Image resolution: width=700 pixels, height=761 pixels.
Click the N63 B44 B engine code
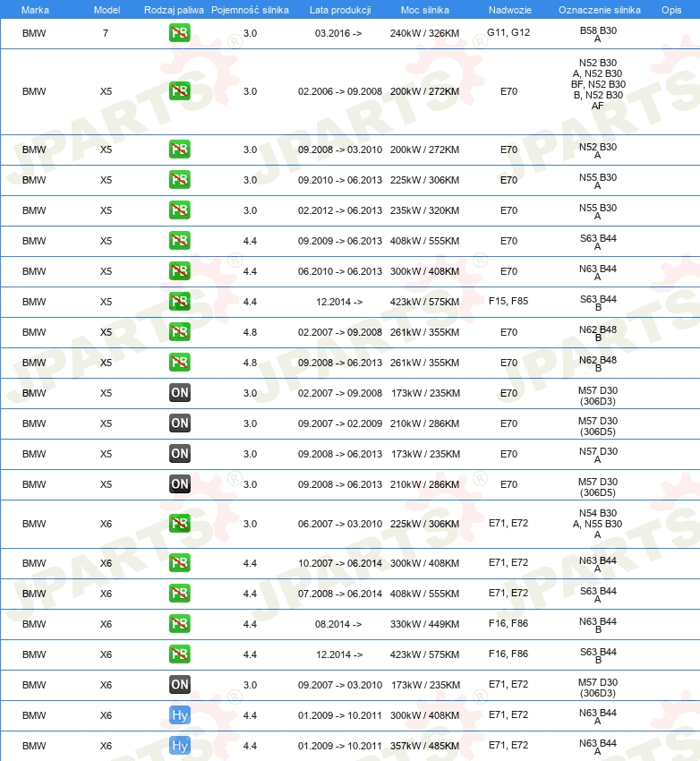pos(598,625)
